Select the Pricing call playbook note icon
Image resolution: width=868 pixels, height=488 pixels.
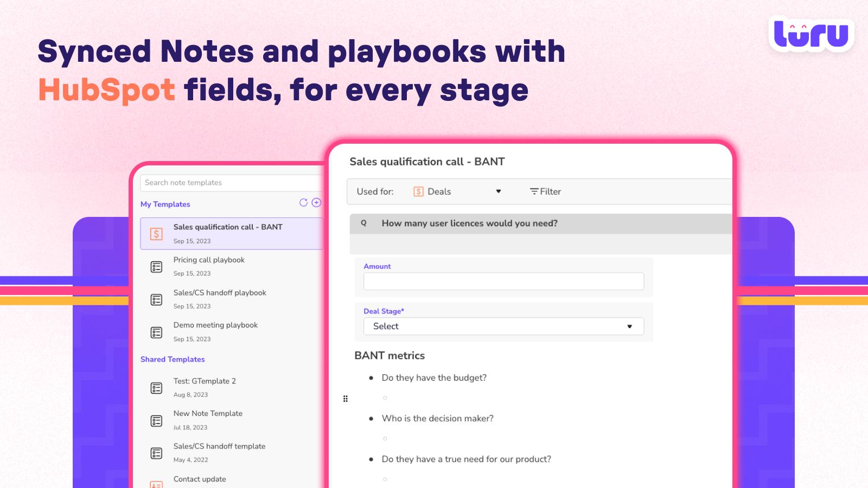coord(156,266)
